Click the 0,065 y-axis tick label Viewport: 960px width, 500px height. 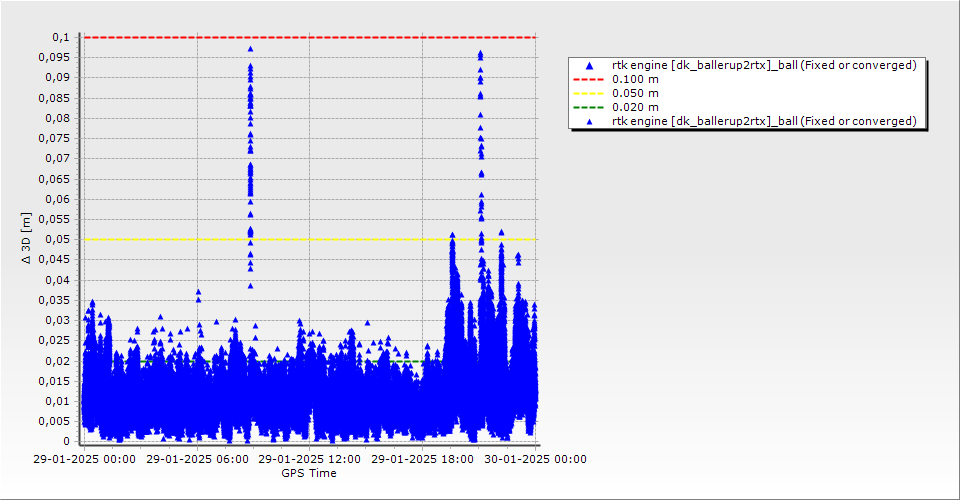(x=54, y=179)
